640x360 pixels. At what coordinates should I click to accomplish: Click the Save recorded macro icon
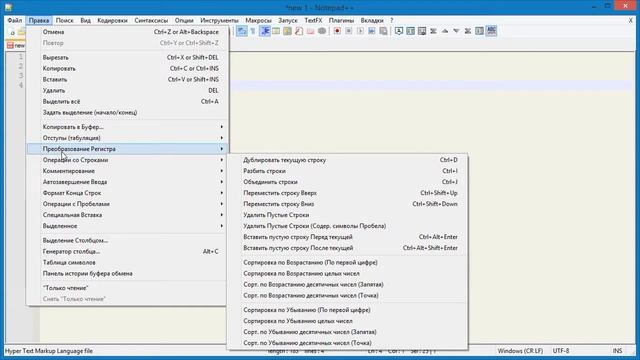pyautogui.click(x=383, y=31)
